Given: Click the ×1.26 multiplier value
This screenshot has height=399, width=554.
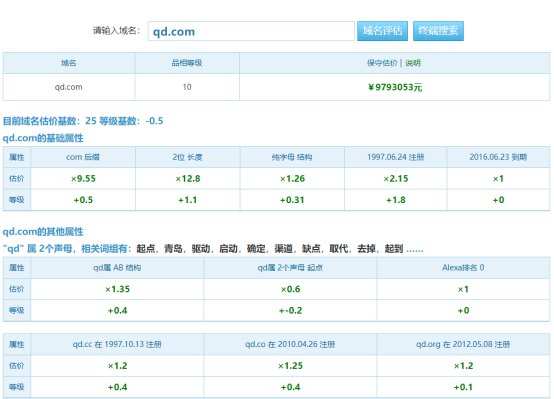Looking at the screenshot, I should (292, 178).
